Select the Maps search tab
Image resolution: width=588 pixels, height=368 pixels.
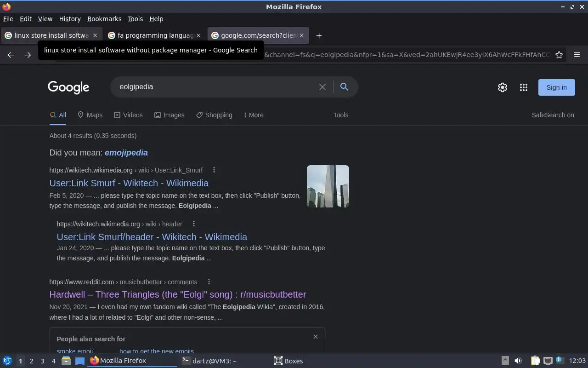[90, 115]
